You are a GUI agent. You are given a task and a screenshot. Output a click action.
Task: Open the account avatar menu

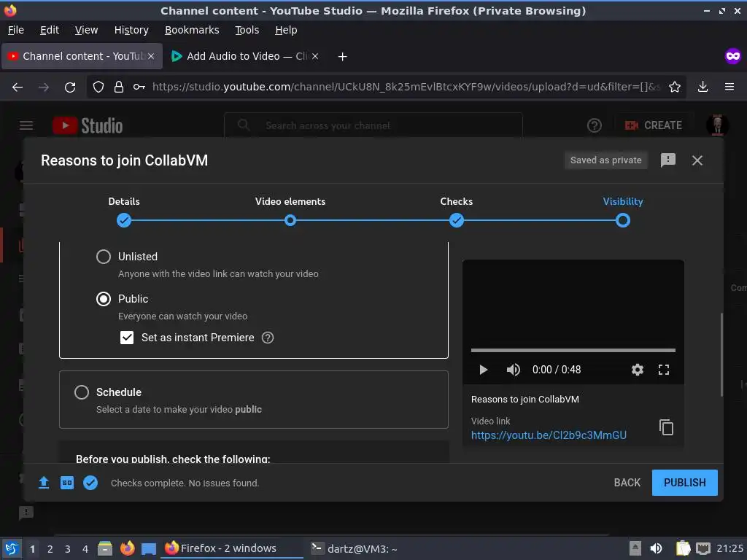click(716, 125)
